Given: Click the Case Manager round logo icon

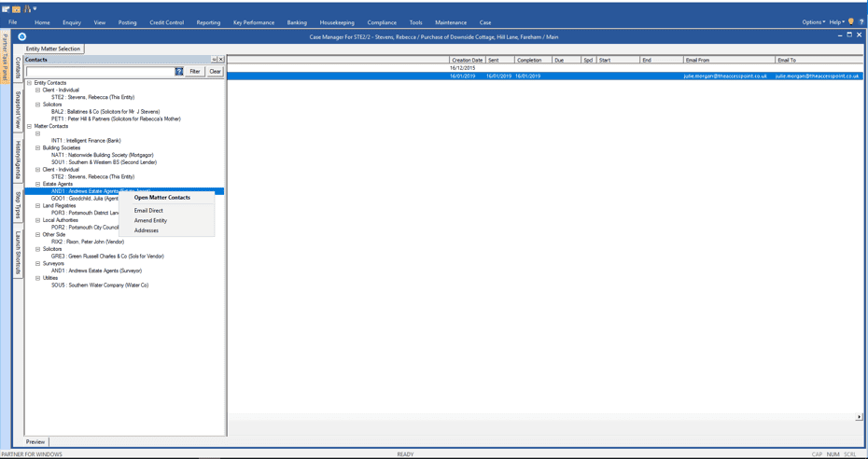Looking at the screenshot, I should pyautogui.click(x=21, y=37).
